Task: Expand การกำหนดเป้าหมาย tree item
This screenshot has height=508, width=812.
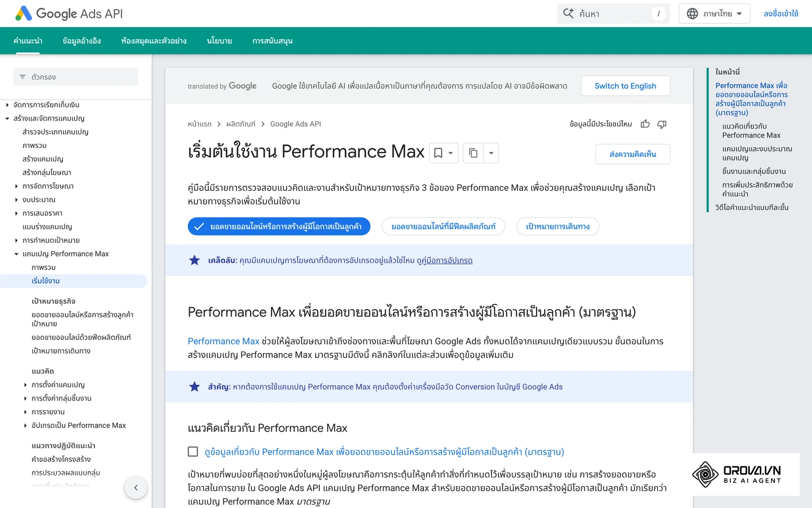Action: pos(16,240)
